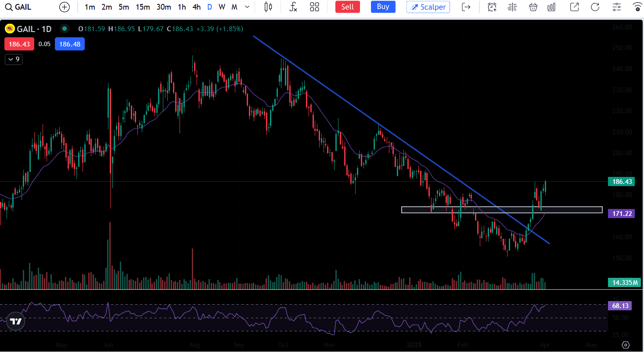Viewport: 644px width, 352px height.
Task: Click the exit arrow icon beside Scalper
Action: 466,7
